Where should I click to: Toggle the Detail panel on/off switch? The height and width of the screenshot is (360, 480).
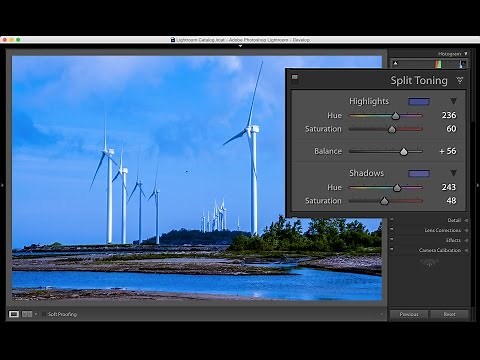[x=392, y=220]
